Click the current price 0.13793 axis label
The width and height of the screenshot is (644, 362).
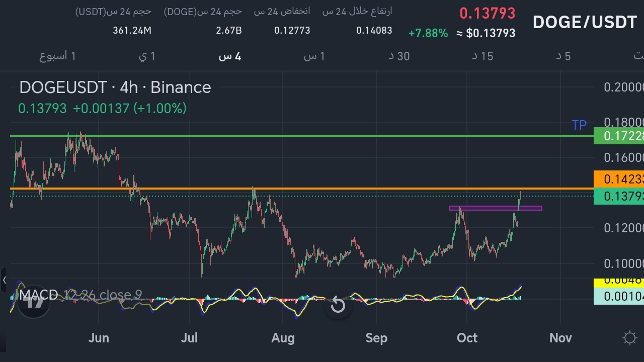click(x=619, y=196)
